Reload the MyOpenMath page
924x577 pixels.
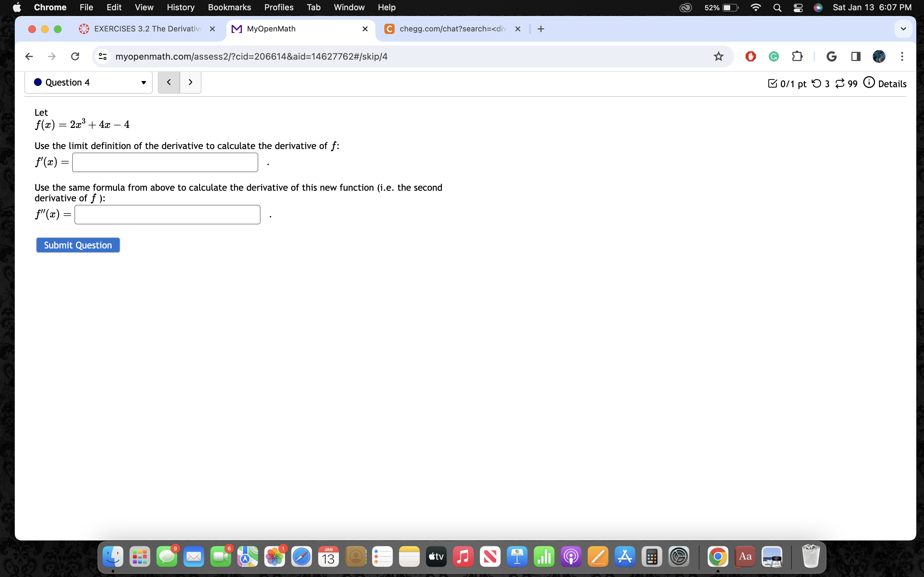coord(75,56)
